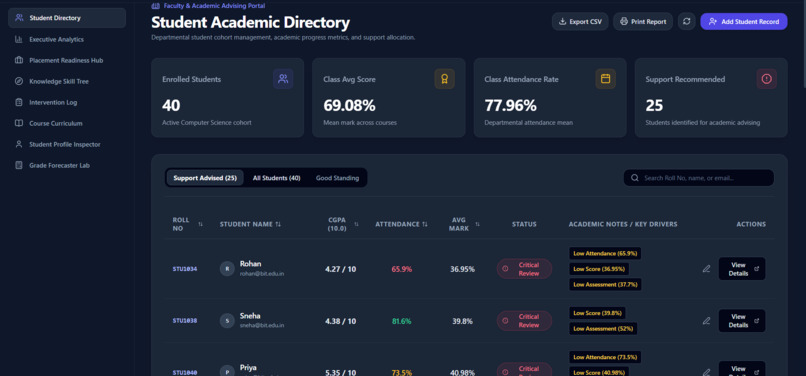Click the Student Profile Inspector person icon
The height and width of the screenshot is (376, 806).
tap(19, 145)
